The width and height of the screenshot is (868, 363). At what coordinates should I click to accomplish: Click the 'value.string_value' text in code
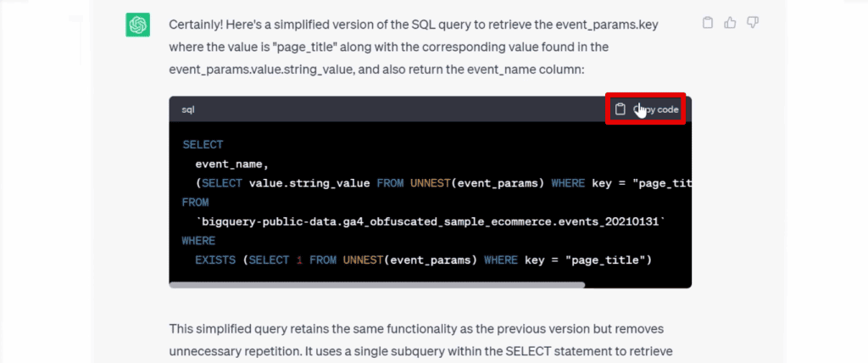(309, 183)
